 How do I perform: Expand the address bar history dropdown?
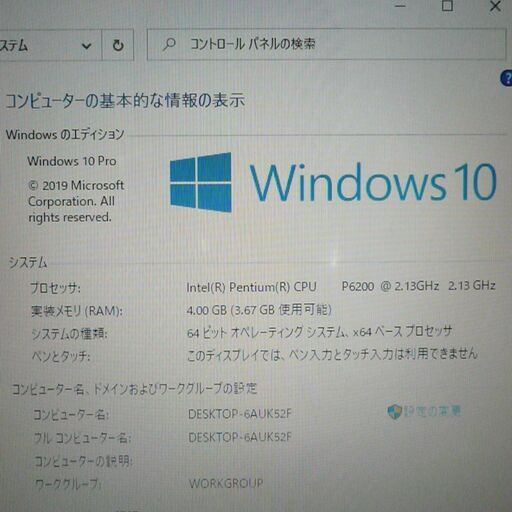pyautogui.click(x=86, y=46)
